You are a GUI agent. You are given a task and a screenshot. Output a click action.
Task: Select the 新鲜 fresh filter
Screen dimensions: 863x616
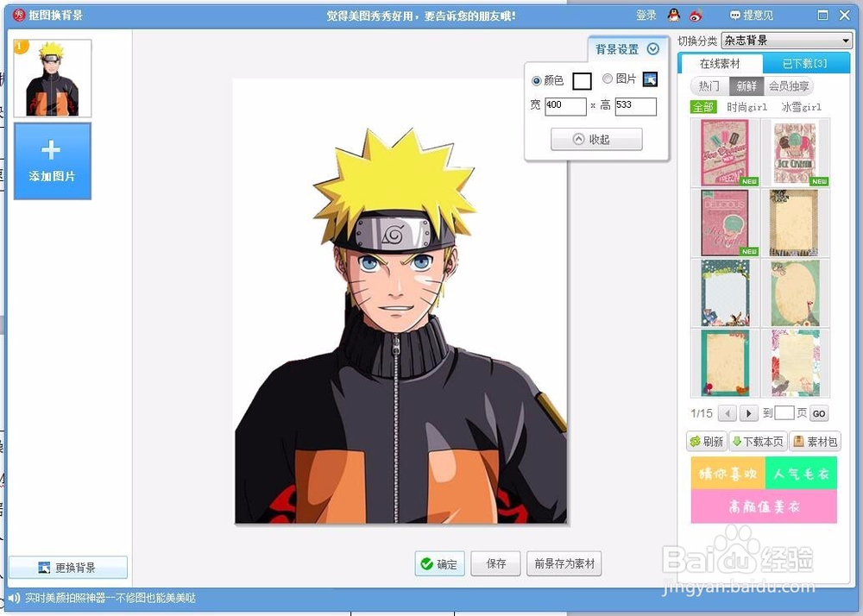click(746, 86)
